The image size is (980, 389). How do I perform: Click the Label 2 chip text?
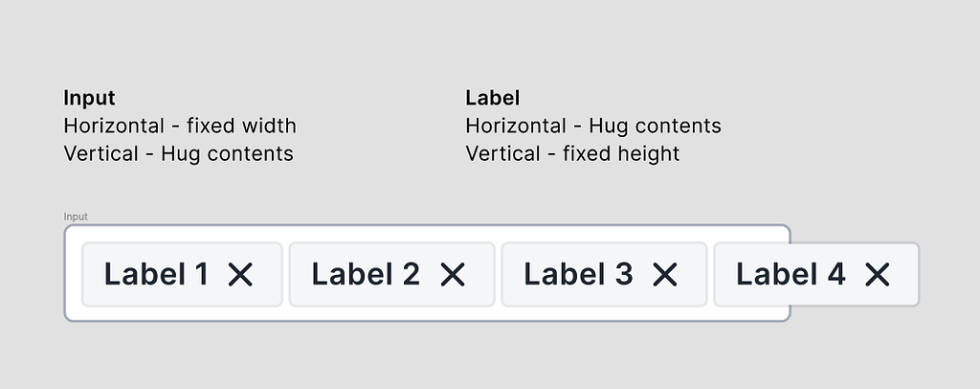tap(366, 275)
